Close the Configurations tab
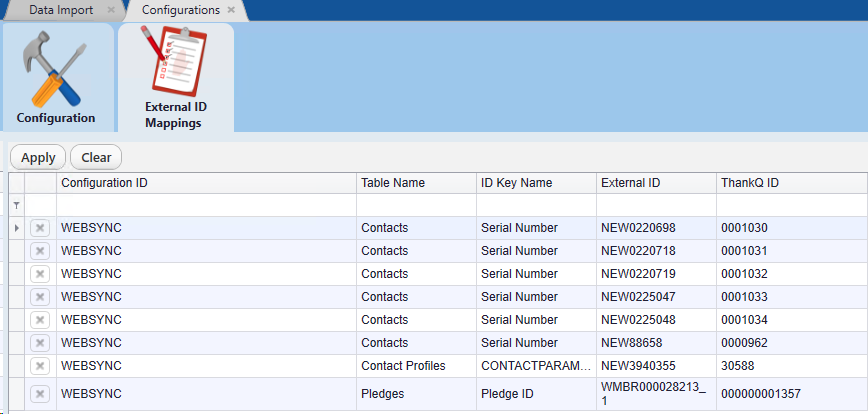868x414 pixels. tap(231, 10)
